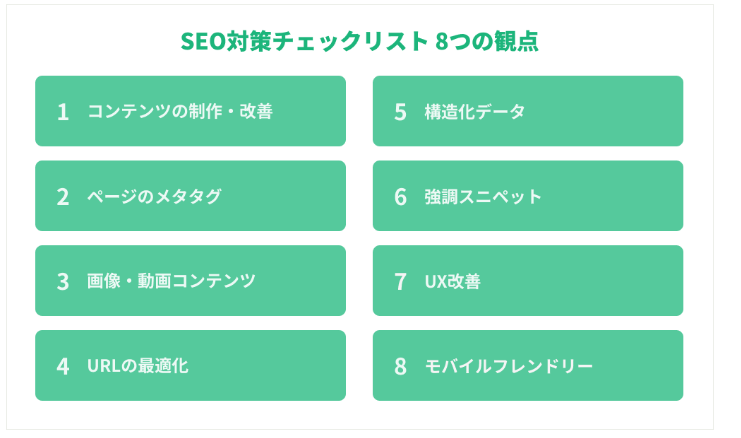Click the number 1 on the first card
The image size is (741, 438).
pos(63,112)
